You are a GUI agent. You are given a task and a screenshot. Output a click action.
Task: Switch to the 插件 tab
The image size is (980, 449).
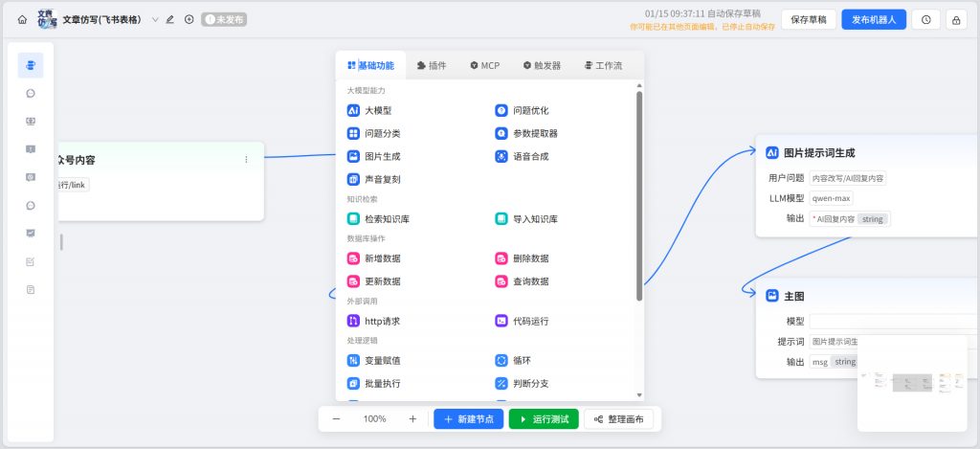click(x=432, y=65)
